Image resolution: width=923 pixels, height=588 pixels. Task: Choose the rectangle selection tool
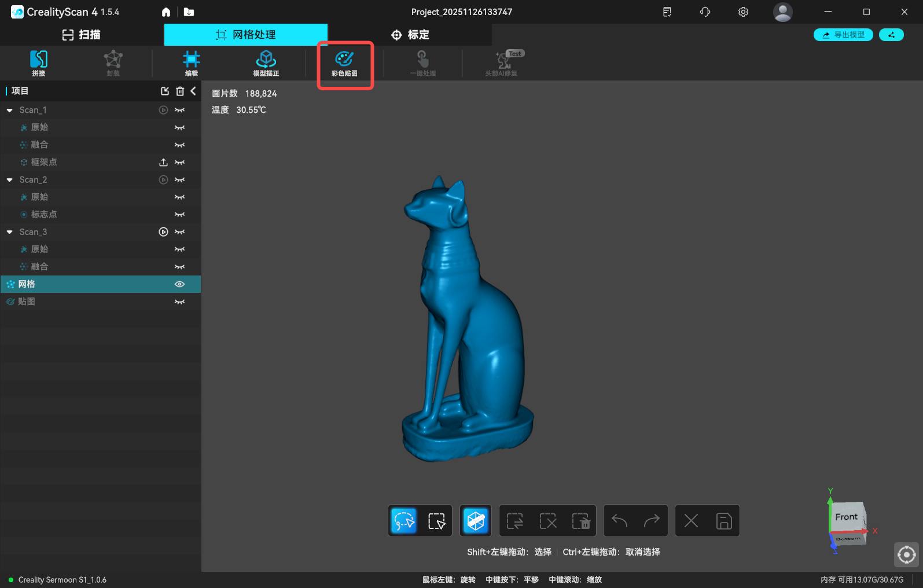click(436, 521)
